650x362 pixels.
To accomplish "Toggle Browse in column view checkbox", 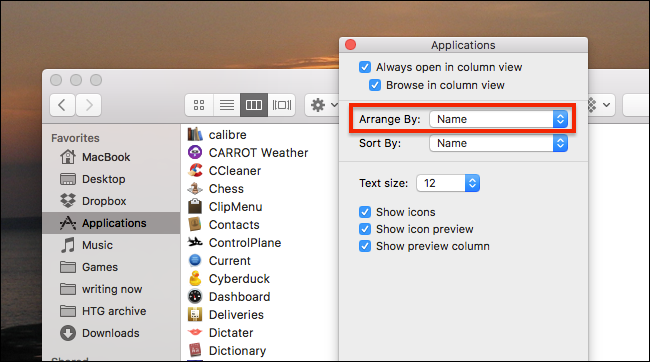I will 375,85.
